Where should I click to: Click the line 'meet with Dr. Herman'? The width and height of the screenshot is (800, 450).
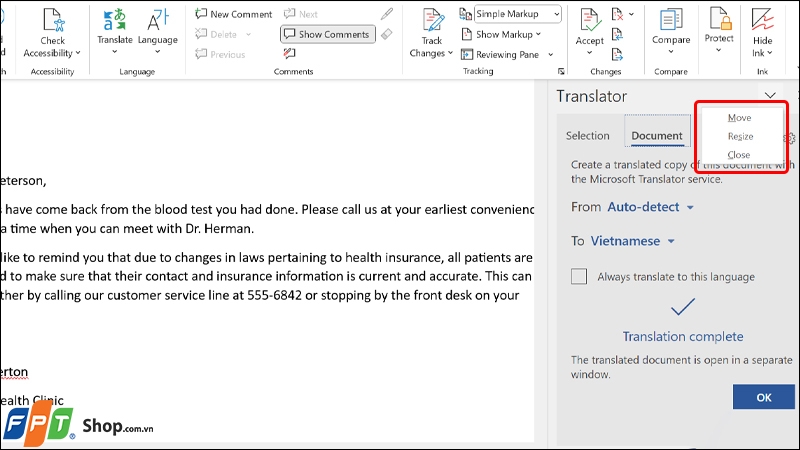coord(127,229)
